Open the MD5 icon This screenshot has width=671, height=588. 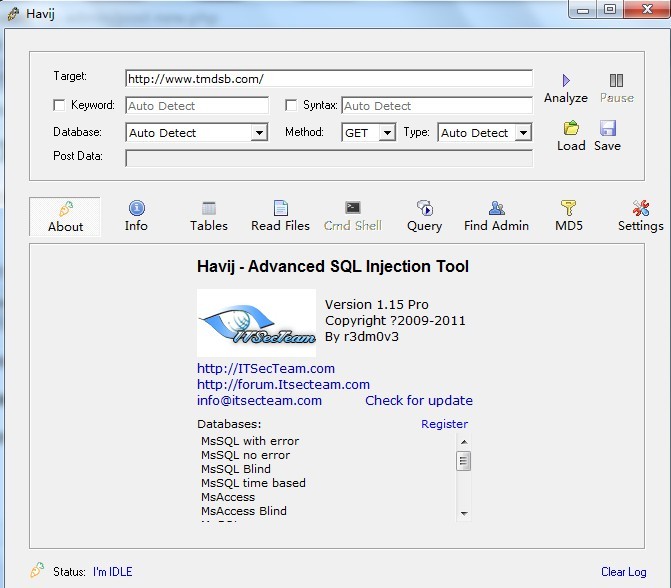click(568, 208)
